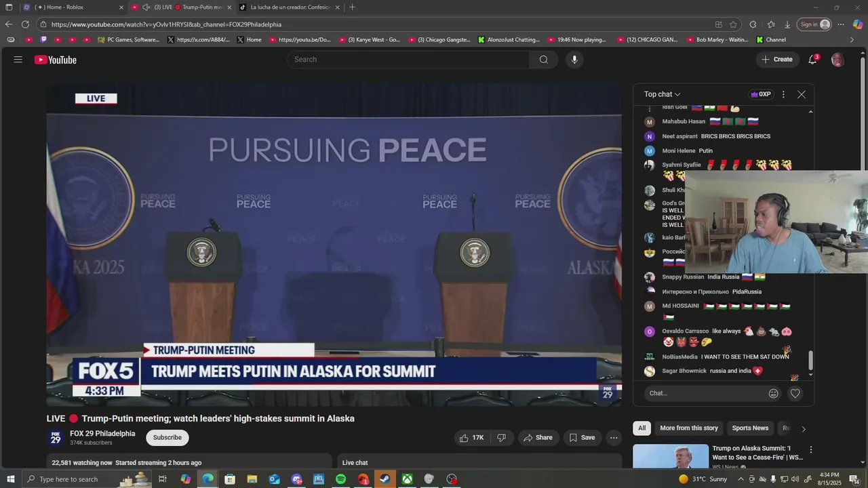Open File Explorer from taskbar
Screen dimensions: 868x488
[x=252, y=479]
